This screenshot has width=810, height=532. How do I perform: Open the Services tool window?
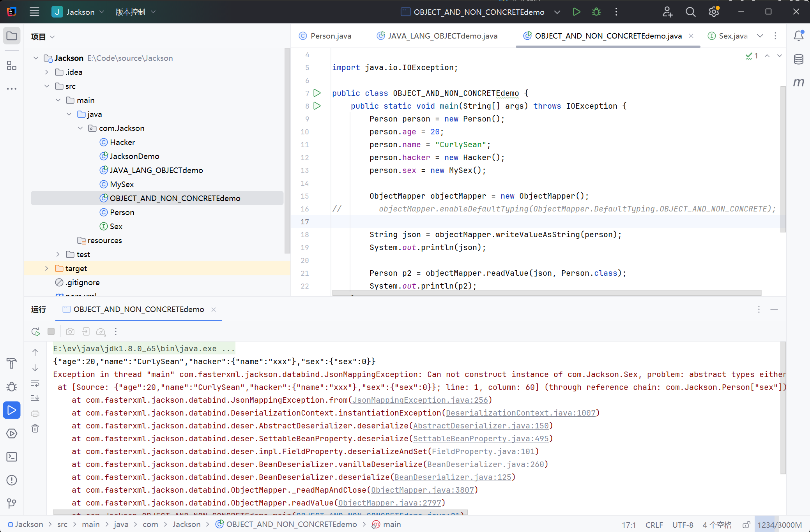[12, 433]
